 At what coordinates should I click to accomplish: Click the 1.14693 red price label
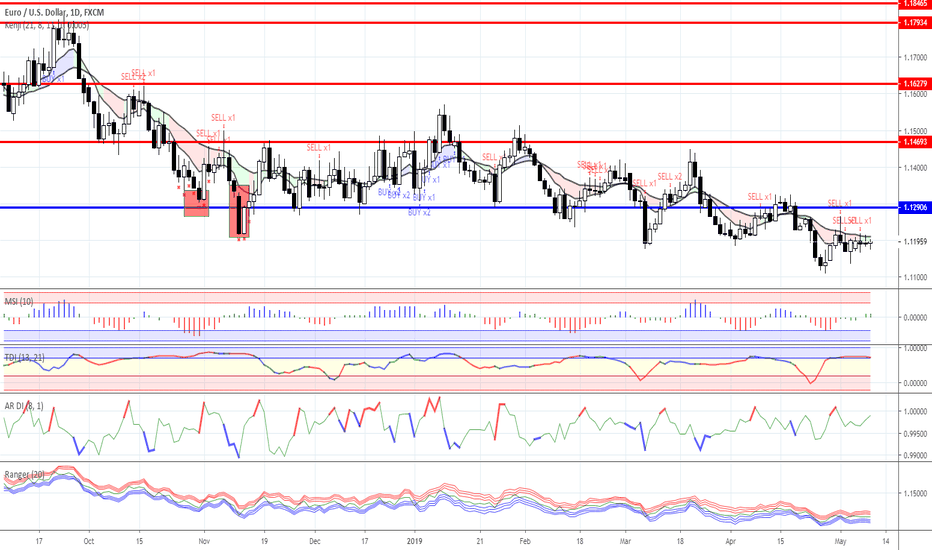[915, 142]
